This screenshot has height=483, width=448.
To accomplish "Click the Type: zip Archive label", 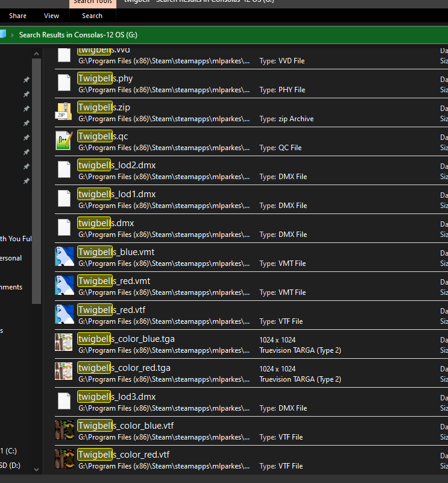I will (286, 119).
